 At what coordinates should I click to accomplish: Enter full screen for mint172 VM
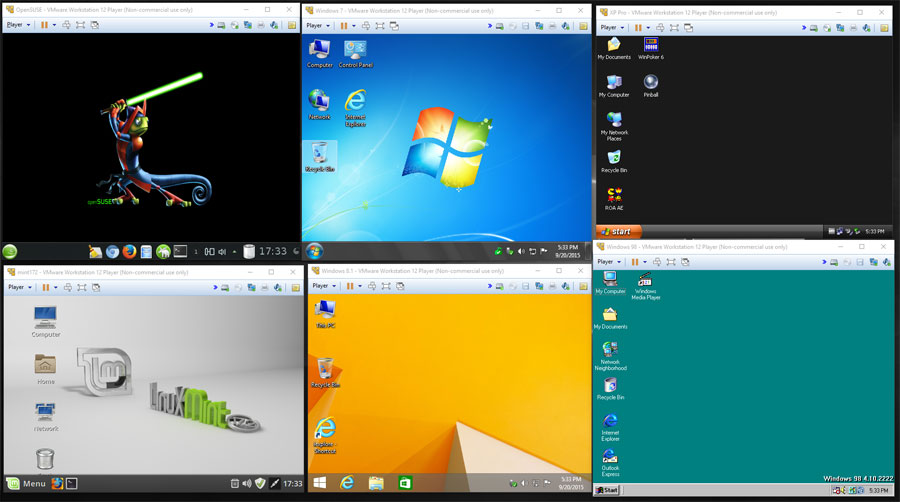click(x=82, y=287)
